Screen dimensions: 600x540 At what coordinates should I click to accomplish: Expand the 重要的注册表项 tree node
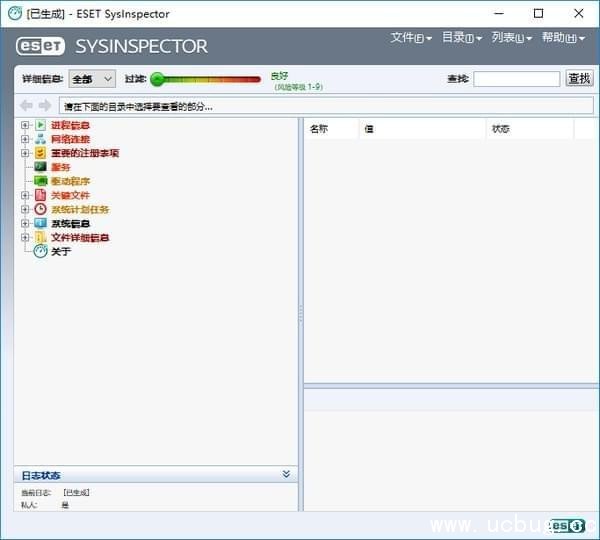tap(25, 153)
